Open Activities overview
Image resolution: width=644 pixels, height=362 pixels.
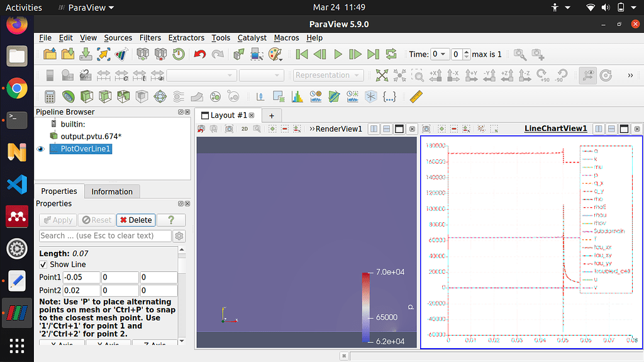(x=23, y=8)
